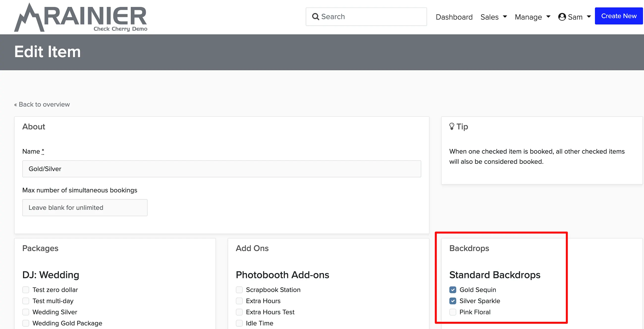
Task: Focus the Search input field
Action: [366, 17]
